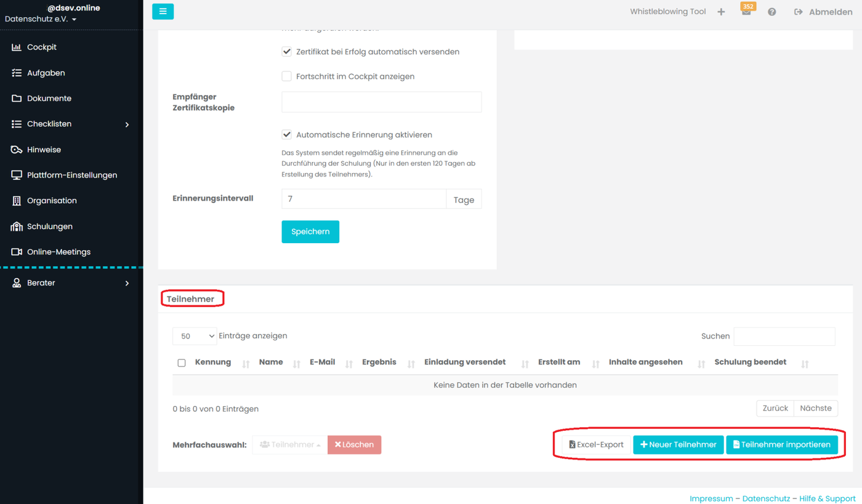Click the Hinweise key icon in sidebar
Viewport: 862px width, 504px height.
coord(17,150)
